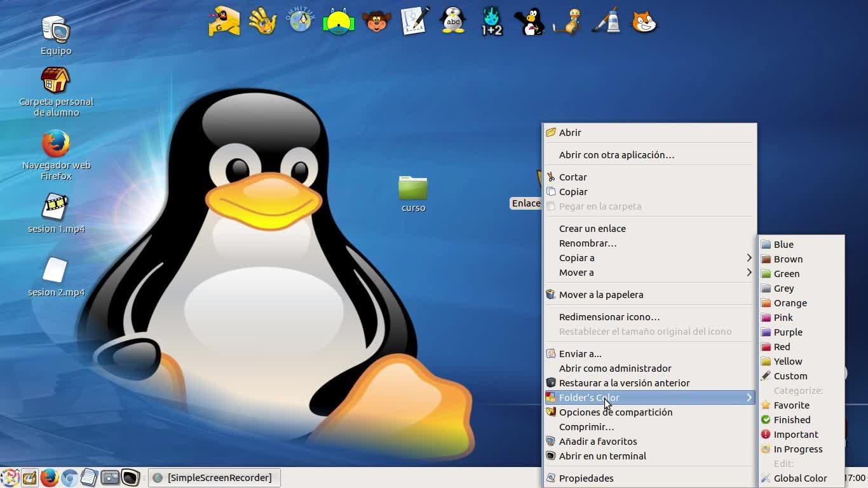Select Enviar a… in the menu
The image size is (868, 488).
tap(649, 354)
